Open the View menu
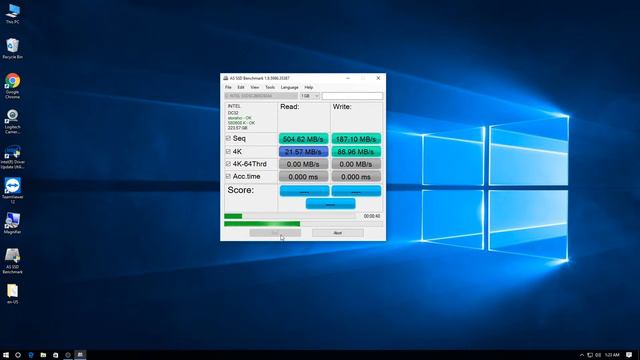Viewport: 640px width, 360px height. [x=255, y=87]
